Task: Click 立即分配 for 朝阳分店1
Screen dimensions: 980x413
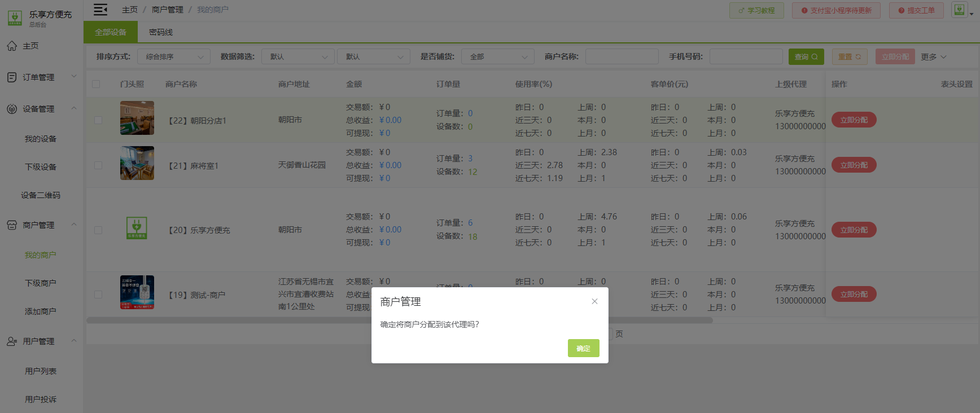Action: click(854, 120)
